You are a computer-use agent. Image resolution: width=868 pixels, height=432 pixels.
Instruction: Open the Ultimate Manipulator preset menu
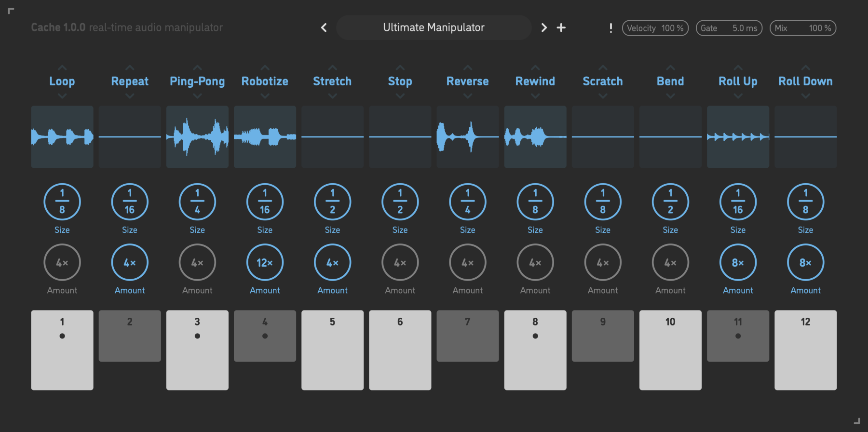click(434, 28)
